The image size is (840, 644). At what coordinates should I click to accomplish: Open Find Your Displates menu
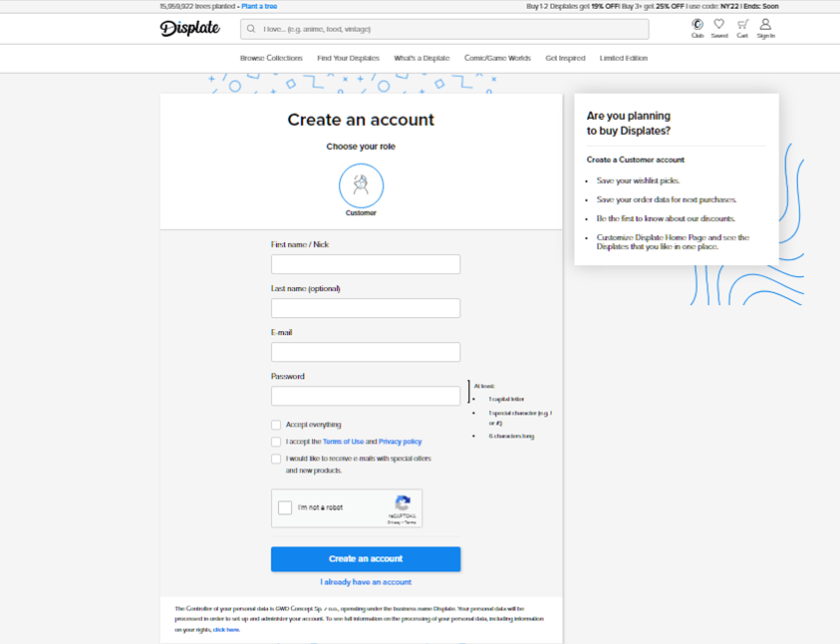pos(348,58)
